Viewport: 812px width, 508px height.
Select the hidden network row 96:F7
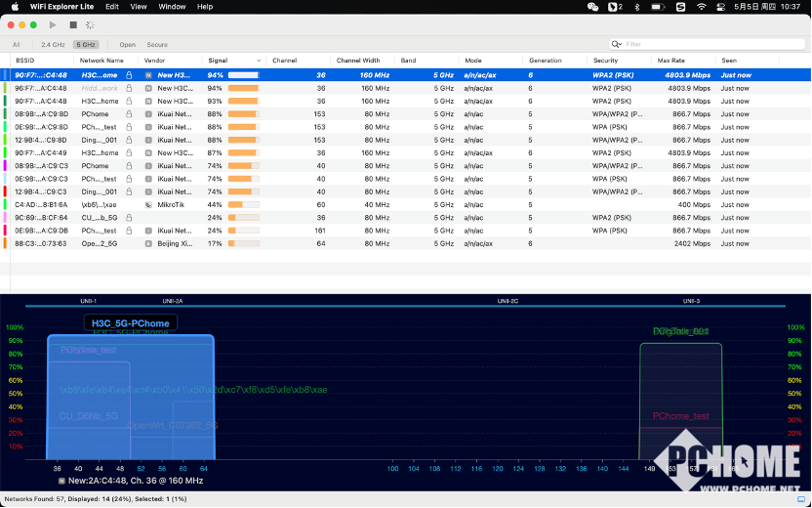pos(406,88)
